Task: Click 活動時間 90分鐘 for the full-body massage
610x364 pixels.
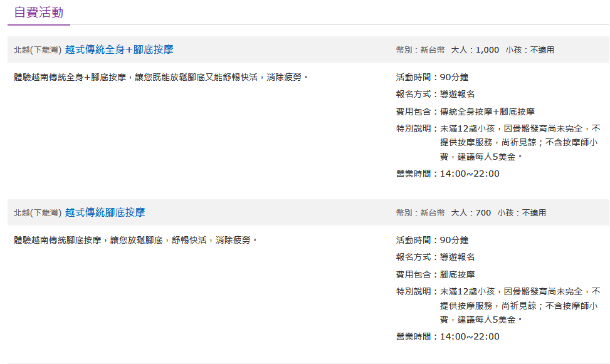Action: (x=432, y=78)
